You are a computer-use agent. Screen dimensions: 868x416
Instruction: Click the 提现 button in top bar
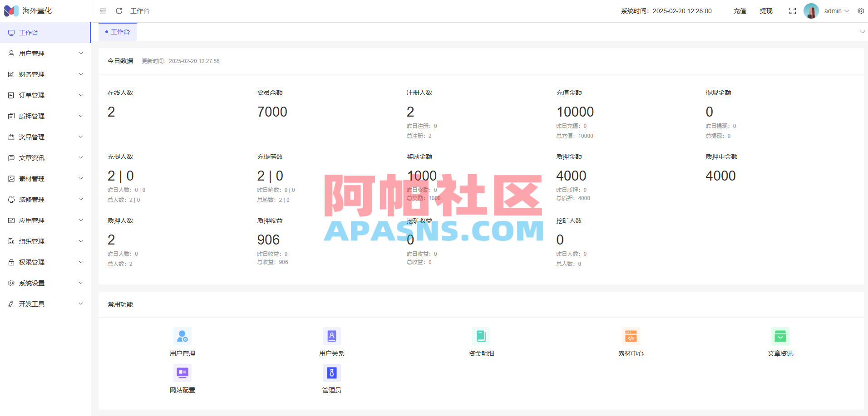click(x=766, y=10)
